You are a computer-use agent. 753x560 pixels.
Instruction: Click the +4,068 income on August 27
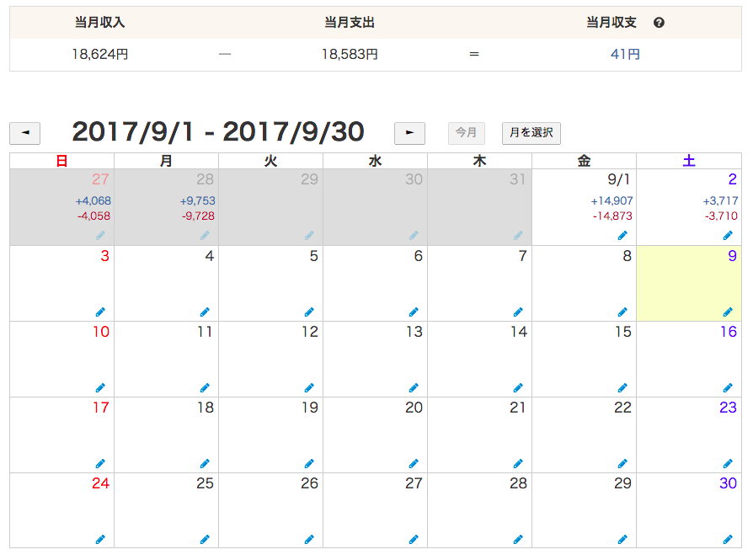click(x=93, y=200)
